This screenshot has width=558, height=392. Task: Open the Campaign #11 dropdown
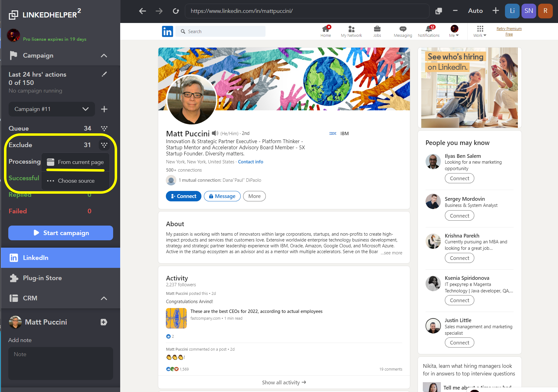point(52,109)
